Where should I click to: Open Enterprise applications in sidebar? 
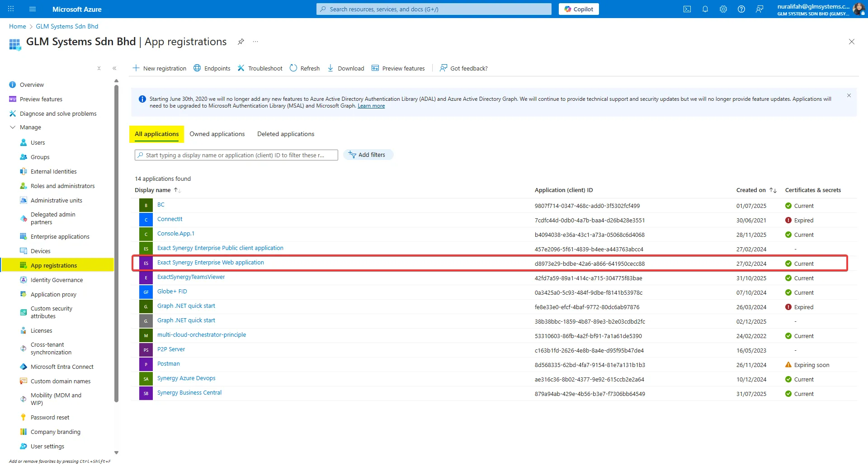click(x=60, y=237)
